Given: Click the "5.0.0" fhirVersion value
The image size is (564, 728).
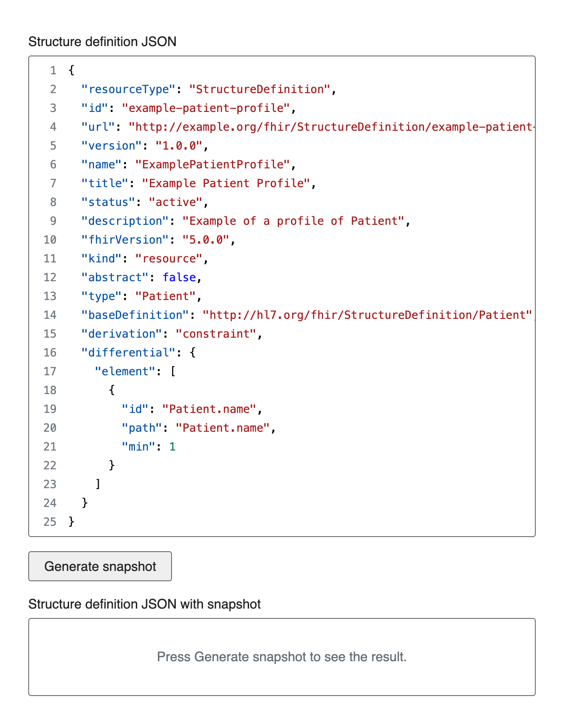Looking at the screenshot, I should pos(205,240).
